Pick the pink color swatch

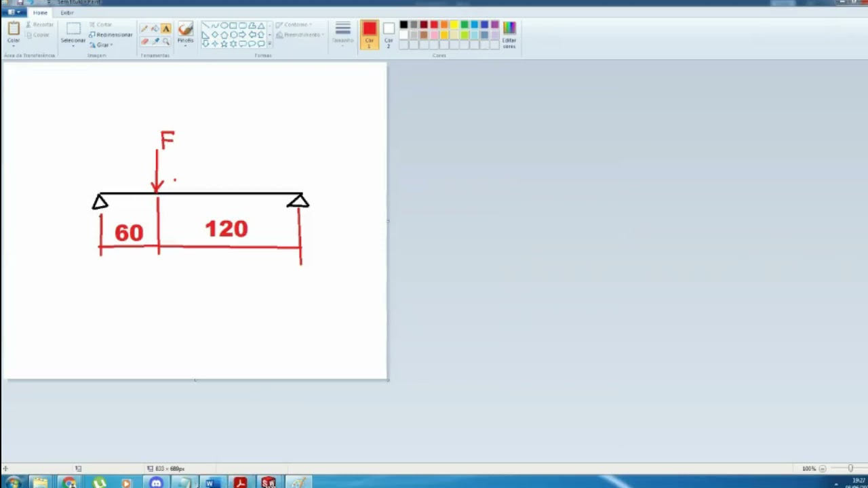click(434, 35)
